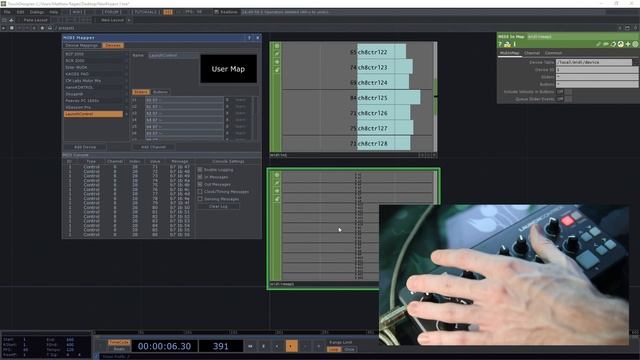Click Learn button for slider s1 row
Screen dimensions: 640x360
click(x=241, y=100)
